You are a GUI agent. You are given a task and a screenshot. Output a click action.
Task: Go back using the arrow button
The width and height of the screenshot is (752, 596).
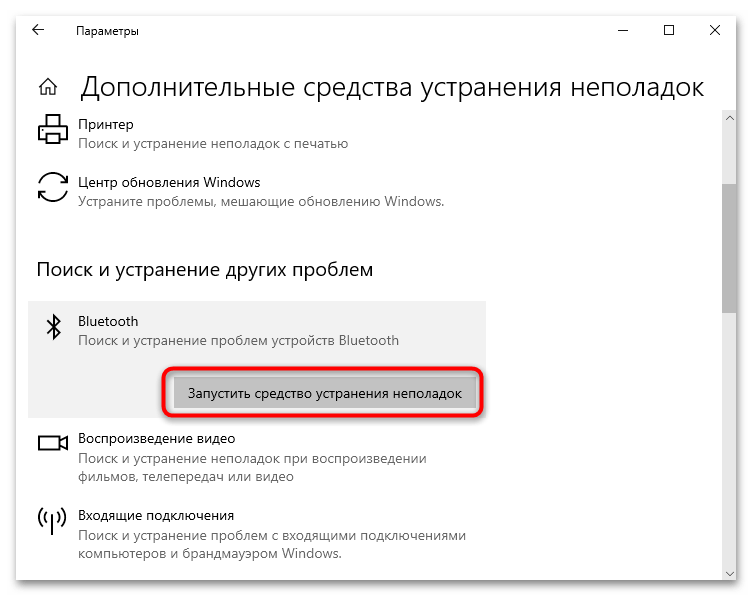pos(38,30)
